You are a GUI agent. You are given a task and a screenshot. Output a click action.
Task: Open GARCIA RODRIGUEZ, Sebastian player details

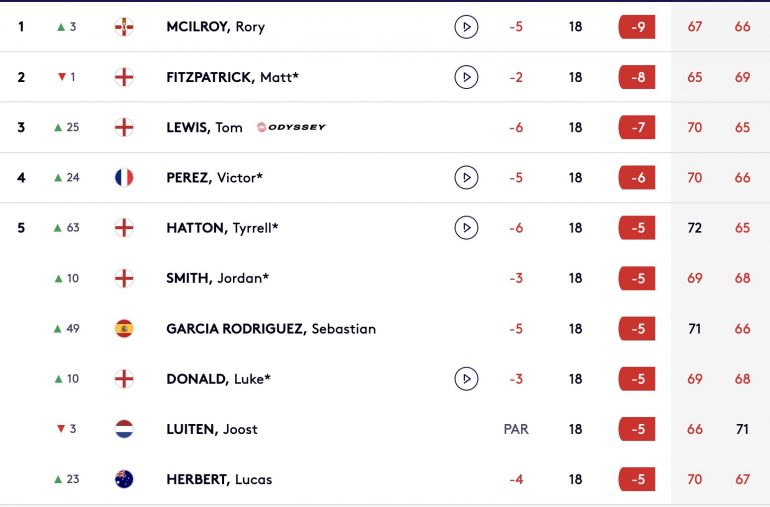tap(271, 329)
